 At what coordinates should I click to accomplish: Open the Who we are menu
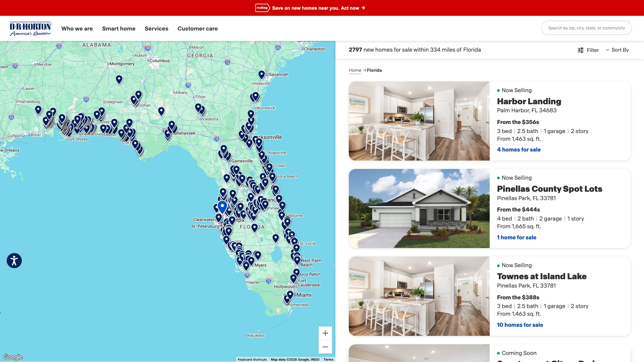[x=77, y=28]
